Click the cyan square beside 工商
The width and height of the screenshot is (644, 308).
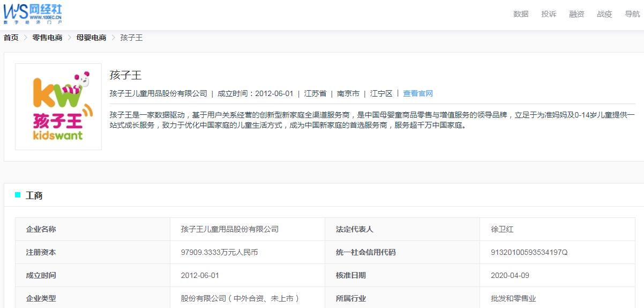(18, 195)
